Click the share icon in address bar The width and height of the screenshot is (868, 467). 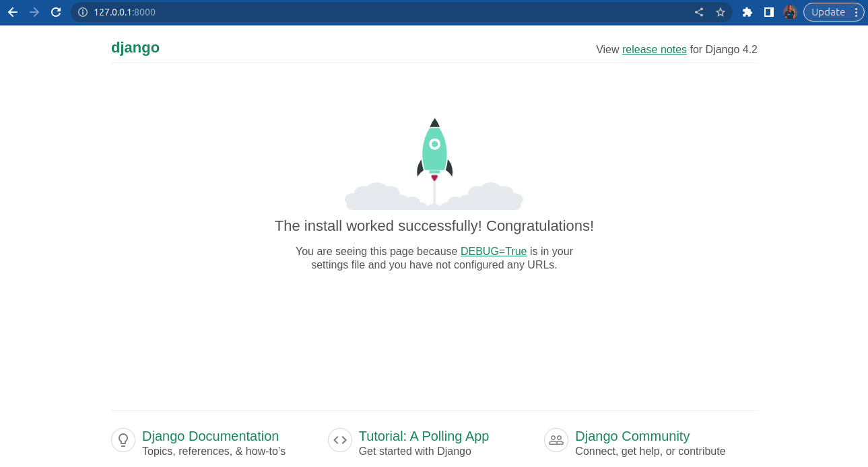pyautogui.click(x=699, y=12)
